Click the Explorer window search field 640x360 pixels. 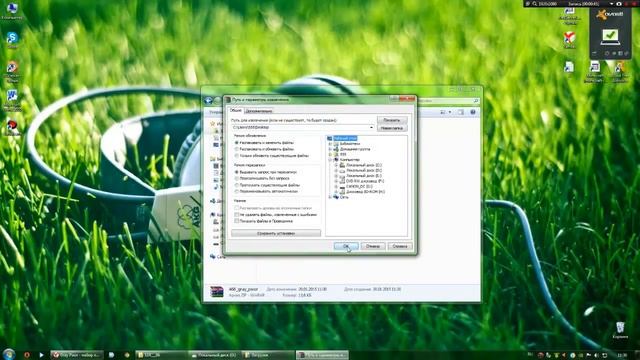[x=447, y=100]
